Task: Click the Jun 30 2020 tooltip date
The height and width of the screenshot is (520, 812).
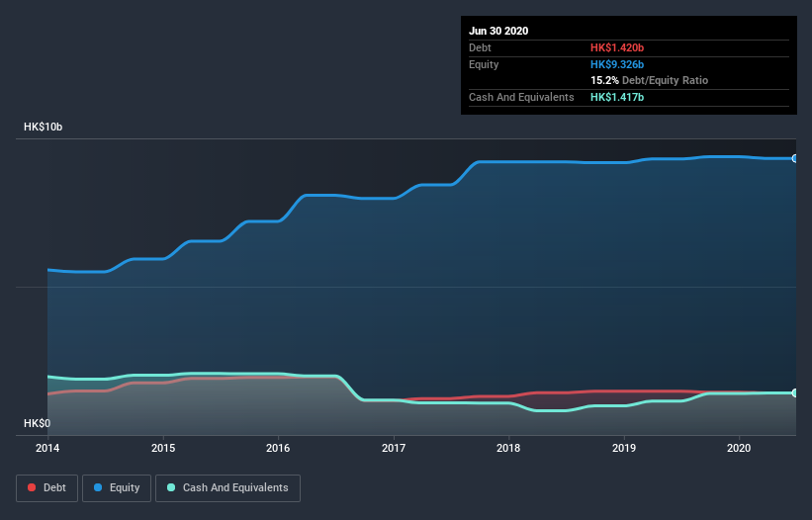Action: click(498, 31)
